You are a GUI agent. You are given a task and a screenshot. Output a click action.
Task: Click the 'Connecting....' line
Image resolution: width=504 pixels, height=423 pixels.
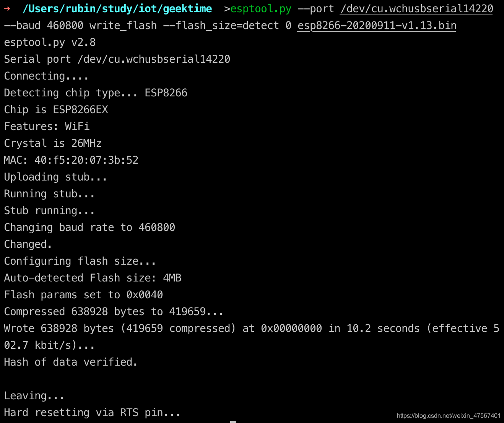[x=46, y=76]
